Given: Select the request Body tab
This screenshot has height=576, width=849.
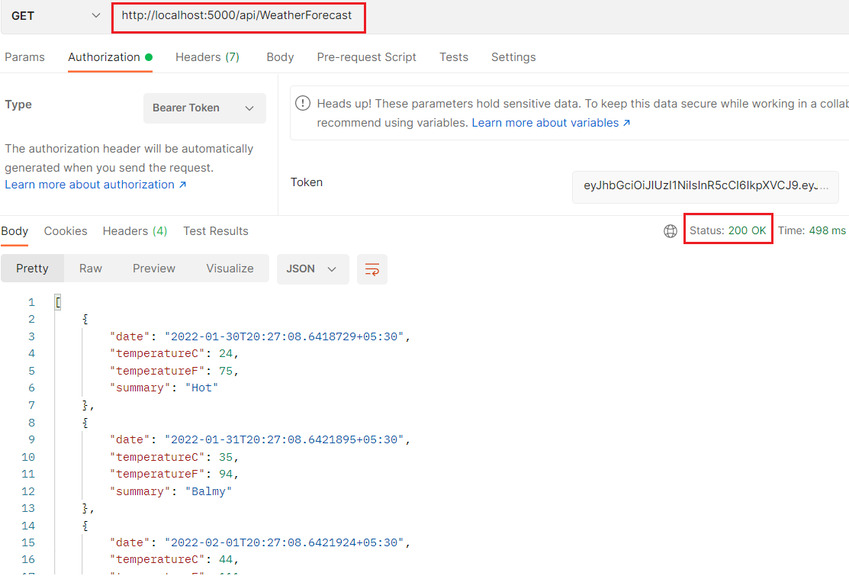Looking at the screenshot, I should pyautogui.click(x=280, y=57).
